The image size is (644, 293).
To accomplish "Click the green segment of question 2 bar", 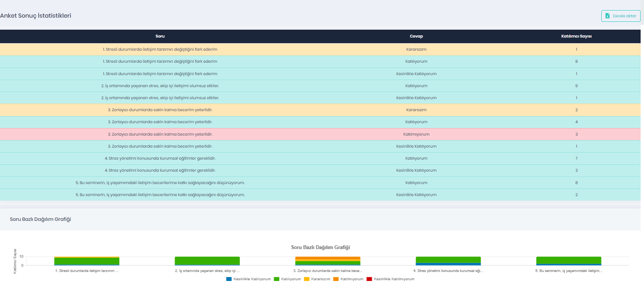I will 207,261.
